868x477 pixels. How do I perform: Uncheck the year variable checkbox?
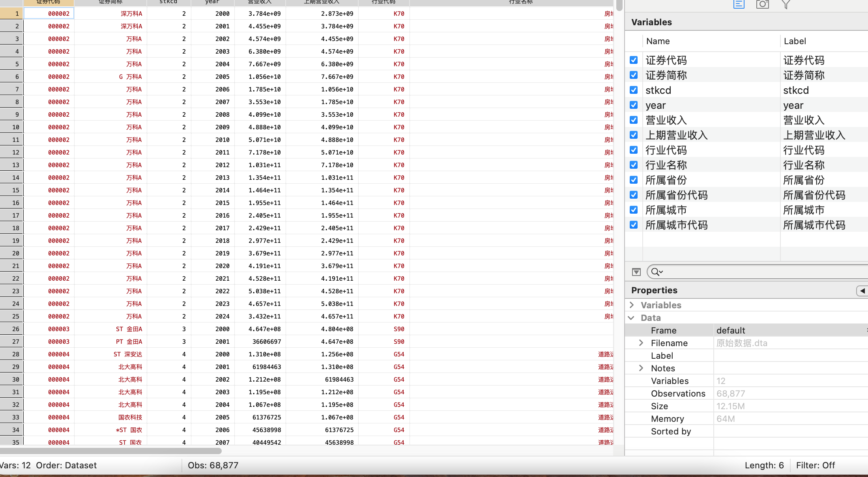634,105
